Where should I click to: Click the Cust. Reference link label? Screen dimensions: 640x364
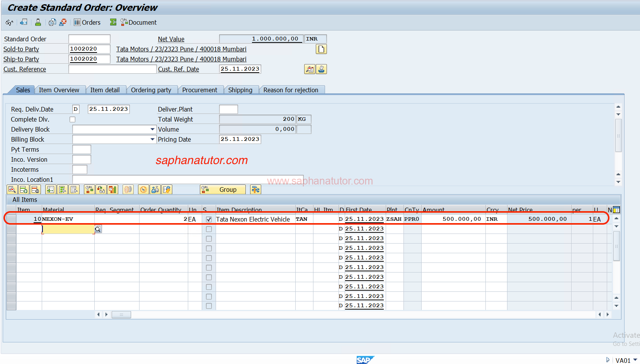pyautogui.click(x=25, y=69)
